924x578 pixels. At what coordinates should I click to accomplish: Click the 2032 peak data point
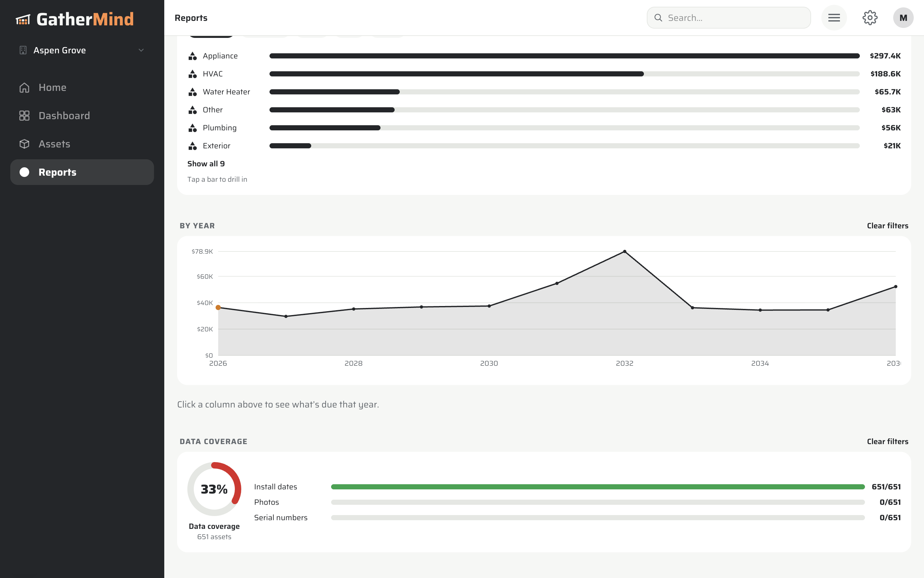(x=625, y=251)
